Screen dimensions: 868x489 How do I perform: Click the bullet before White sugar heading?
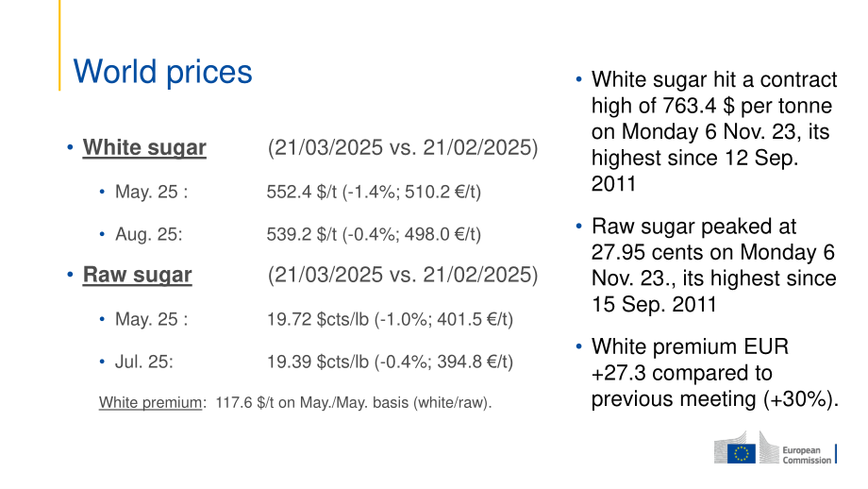tap(70, 147)
